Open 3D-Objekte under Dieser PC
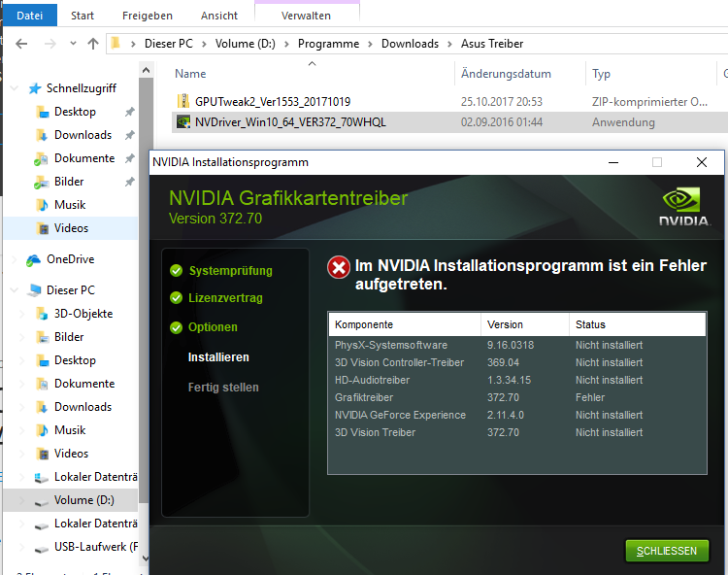This screenshot has height=575, width=728. (x=83, y=314)
